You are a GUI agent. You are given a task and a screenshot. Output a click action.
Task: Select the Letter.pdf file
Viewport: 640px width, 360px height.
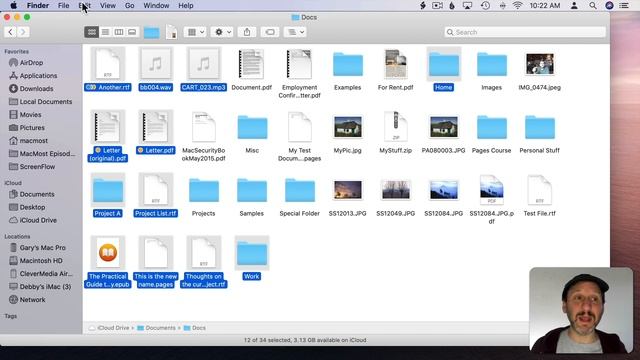[156, 127]
